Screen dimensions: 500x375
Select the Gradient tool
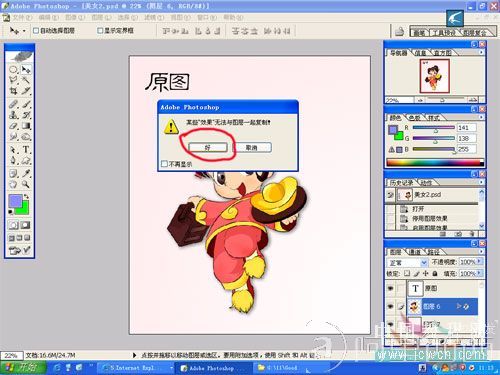coord(26,126)
